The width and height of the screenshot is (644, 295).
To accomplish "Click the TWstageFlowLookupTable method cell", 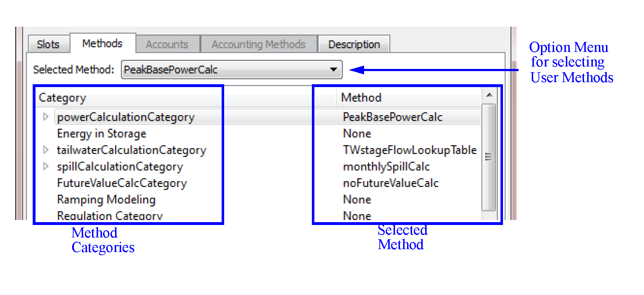I will point(410,150).
